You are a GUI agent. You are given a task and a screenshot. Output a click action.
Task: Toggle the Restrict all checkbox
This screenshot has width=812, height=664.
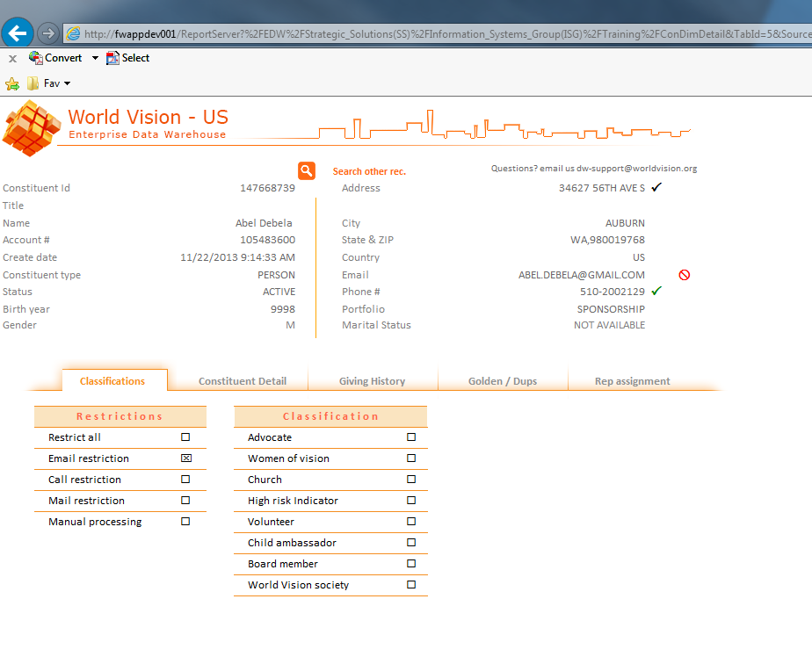(x=185, y=437)
